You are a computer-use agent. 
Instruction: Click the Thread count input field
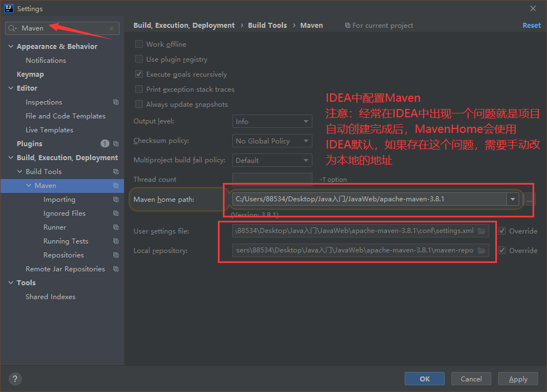pos(272,179)
